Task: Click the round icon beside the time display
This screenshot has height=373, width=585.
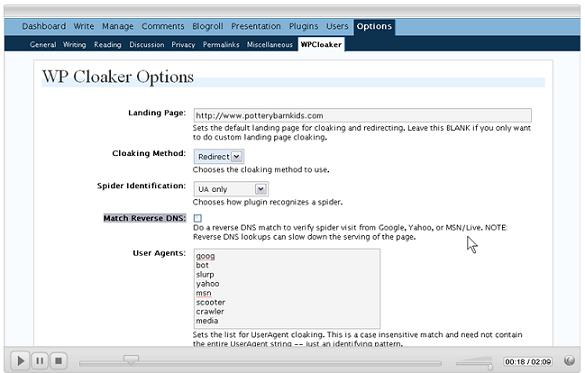Action: click(569, 361)
